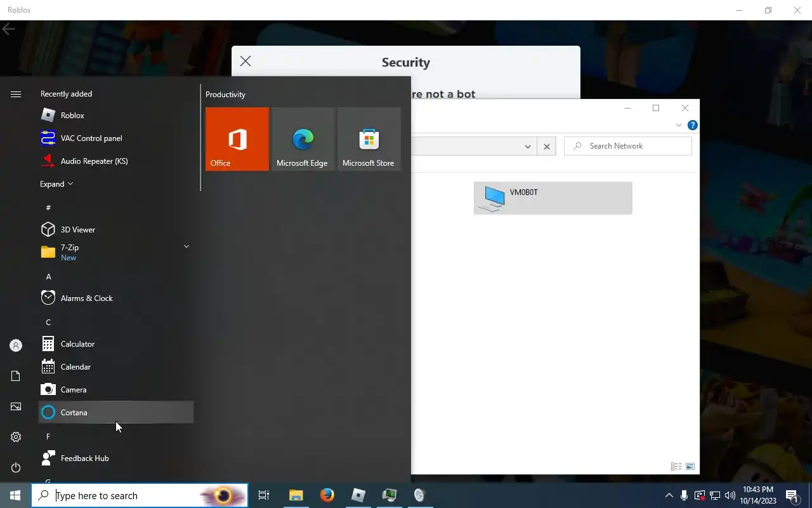Image resolution: width=812 pixels, height=508 pixels.
Task: Open user account icon in Start sidebar
Action: point(16,345)
